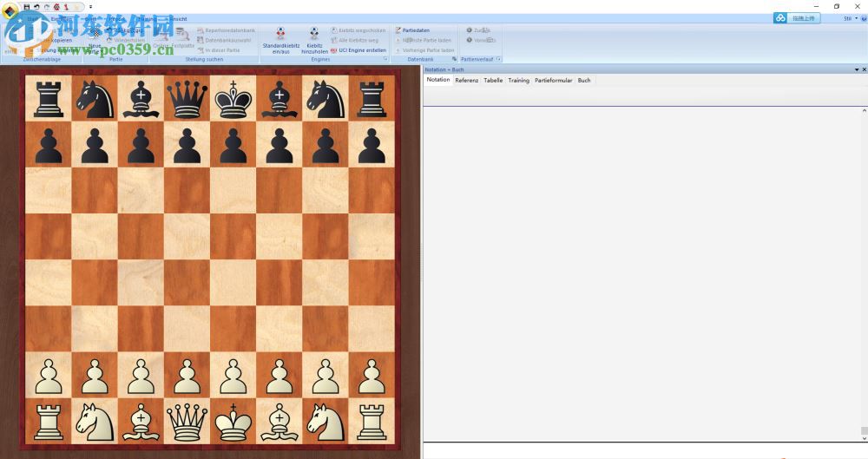
Task: Close the Notation + Buch panel
Action: point(865,69)
